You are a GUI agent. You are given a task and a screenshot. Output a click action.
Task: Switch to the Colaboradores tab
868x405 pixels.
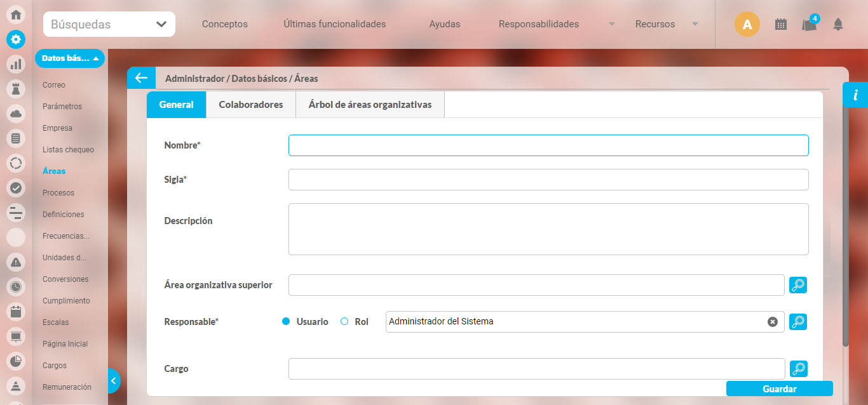pyautogui.click(x=251, y=105)
